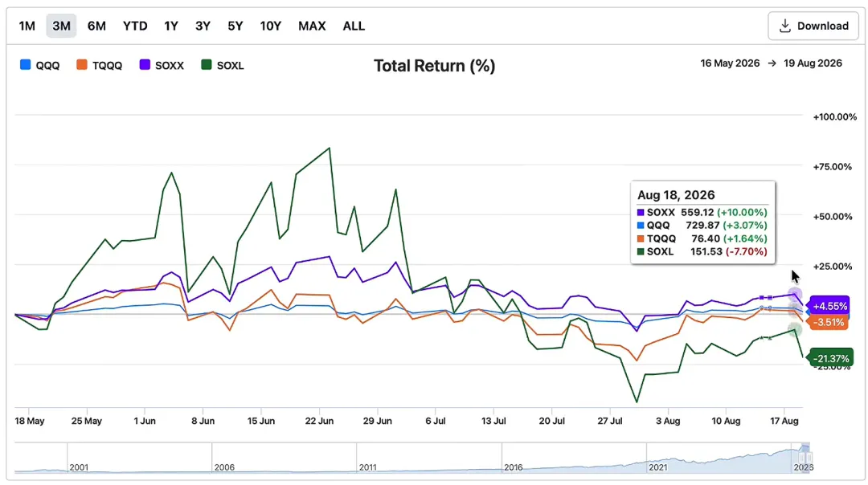This screenshot has width=868, height=485.
Task: Click SOXX 559.12 tooltip row
Action: point(702,212)
